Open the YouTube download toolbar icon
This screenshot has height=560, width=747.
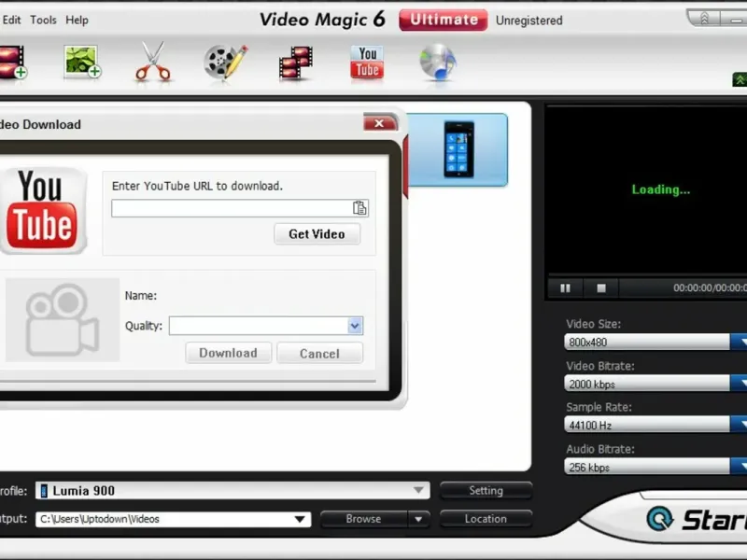[x=367, y=62]
